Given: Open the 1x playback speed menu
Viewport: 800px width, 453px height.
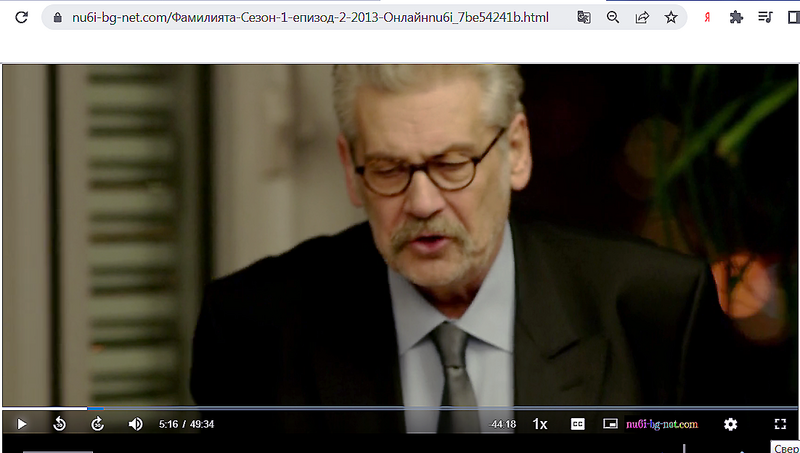Looking at the screenshot, I should coord(540,424).
